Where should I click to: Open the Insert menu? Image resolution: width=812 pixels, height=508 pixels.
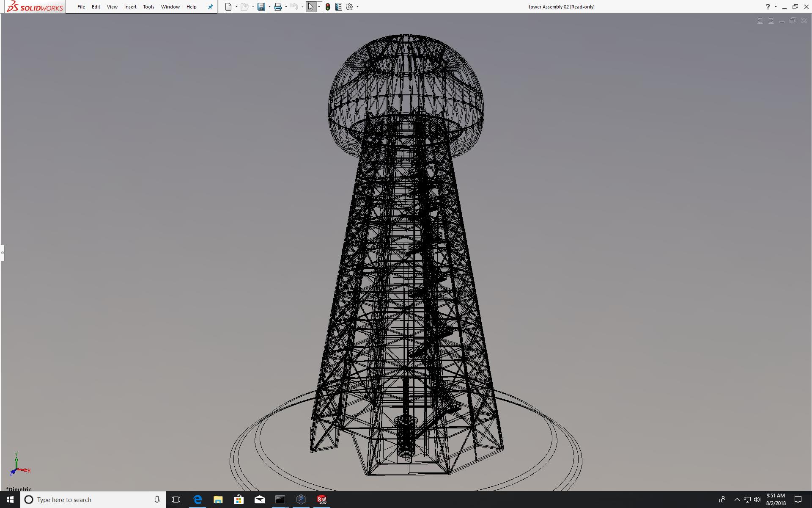pyautogui.click(x=130, y=7)
